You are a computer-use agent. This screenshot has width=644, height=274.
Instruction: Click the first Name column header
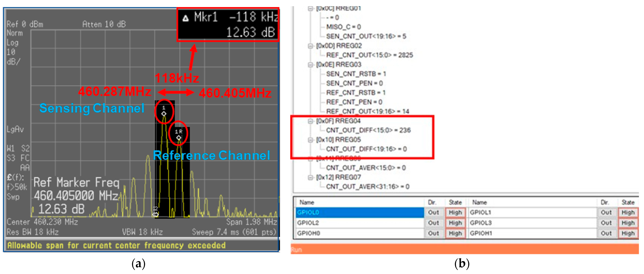(307, 202)
